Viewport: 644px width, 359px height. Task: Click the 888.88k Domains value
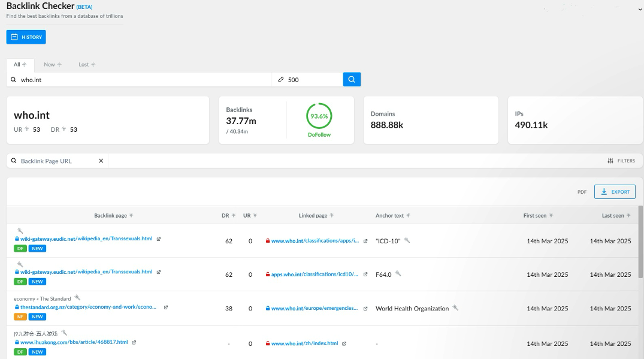(387, 125)
